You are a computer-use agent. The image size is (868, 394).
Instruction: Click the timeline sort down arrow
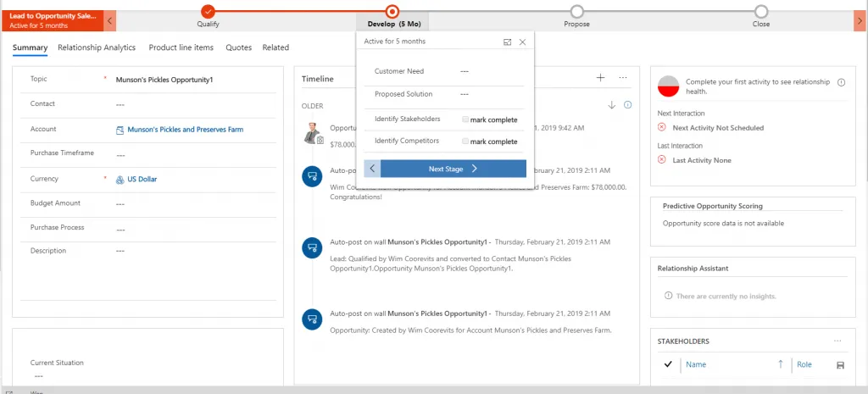tap(612, 105)
